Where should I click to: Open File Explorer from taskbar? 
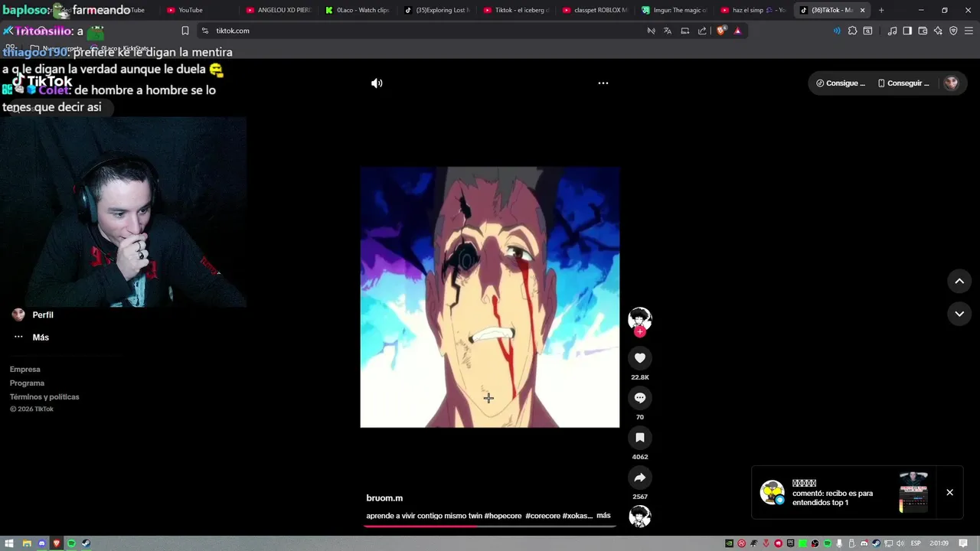(27, 543)
